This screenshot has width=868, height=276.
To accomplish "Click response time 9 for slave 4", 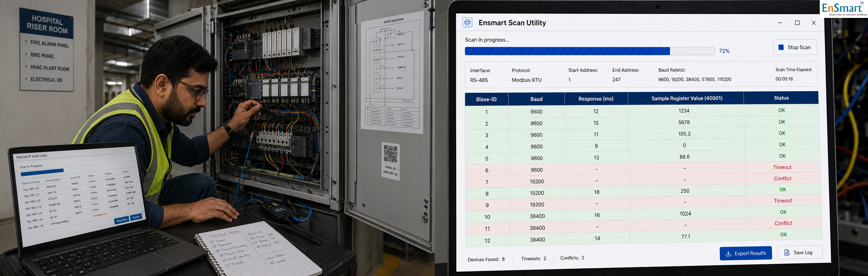I will coord(596,146).
